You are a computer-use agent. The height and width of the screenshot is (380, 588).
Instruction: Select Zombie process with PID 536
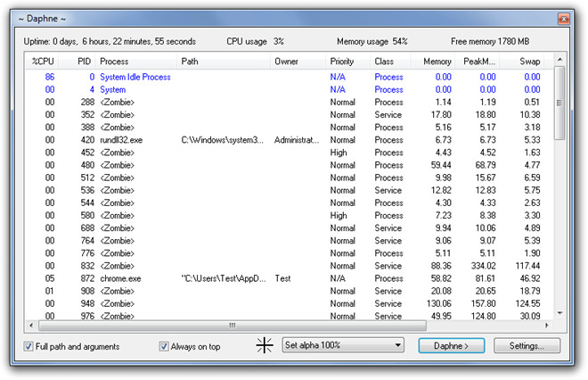point(290,190)
